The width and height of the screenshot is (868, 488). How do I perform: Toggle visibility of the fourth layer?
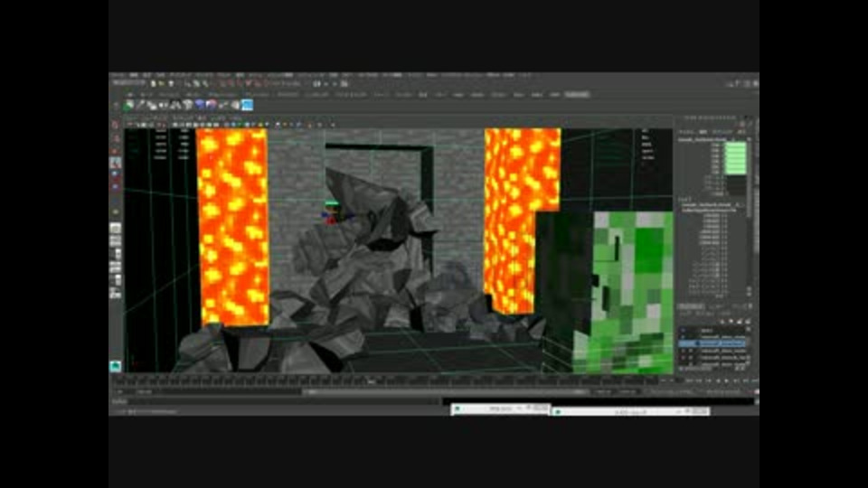(x=683, y=351)
